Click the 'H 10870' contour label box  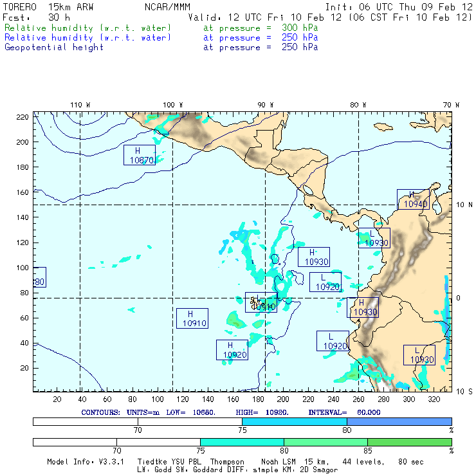[140, 155]
